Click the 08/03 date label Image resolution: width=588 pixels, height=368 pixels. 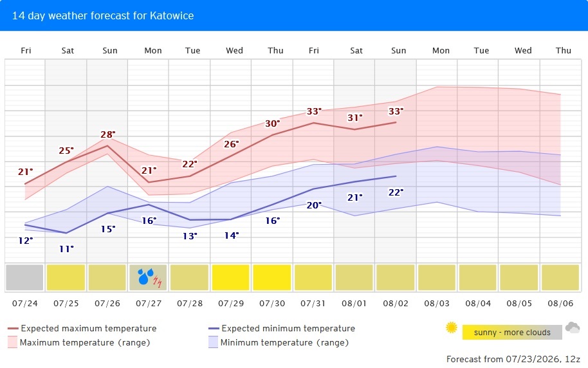(x=437, y=304)
